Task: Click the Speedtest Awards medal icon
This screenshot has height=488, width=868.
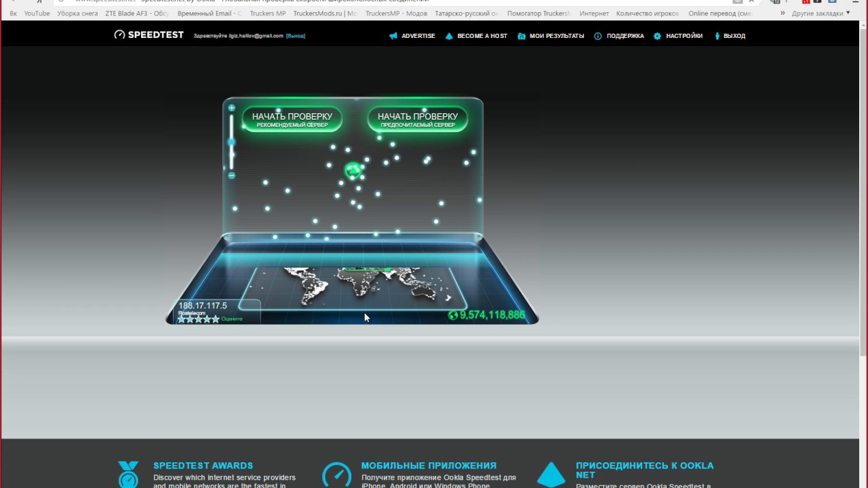Action: pos(128,474)
